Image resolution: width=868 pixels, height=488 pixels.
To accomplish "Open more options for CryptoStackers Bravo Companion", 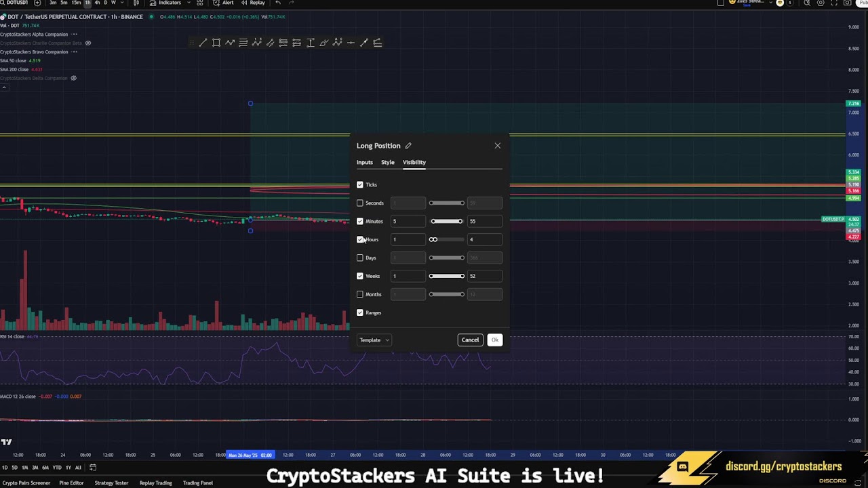I will click(75, 52).
